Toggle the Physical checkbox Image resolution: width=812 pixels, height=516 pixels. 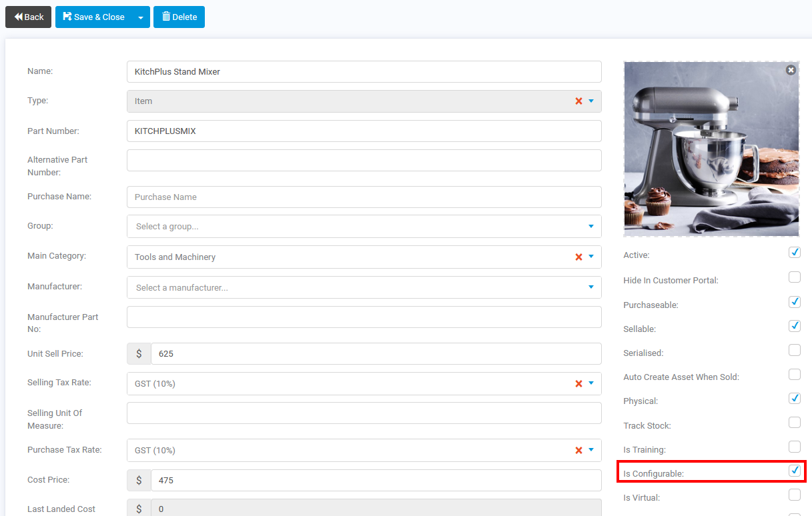[x=795, y=399]
